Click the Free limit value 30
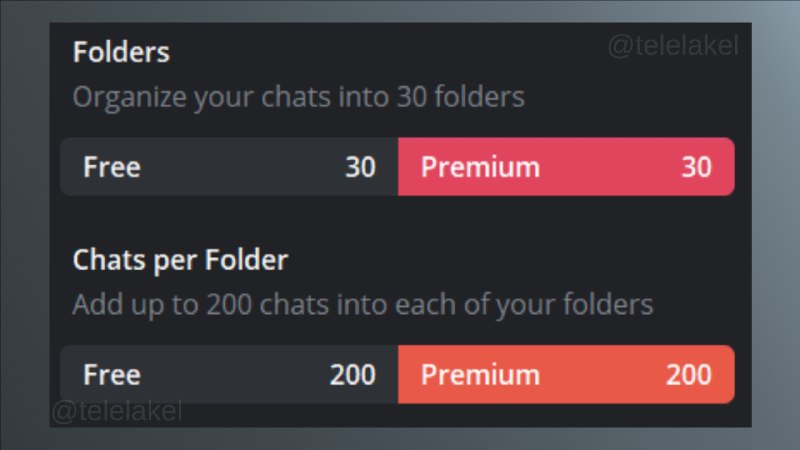800x450 pixels. (360, 167)
